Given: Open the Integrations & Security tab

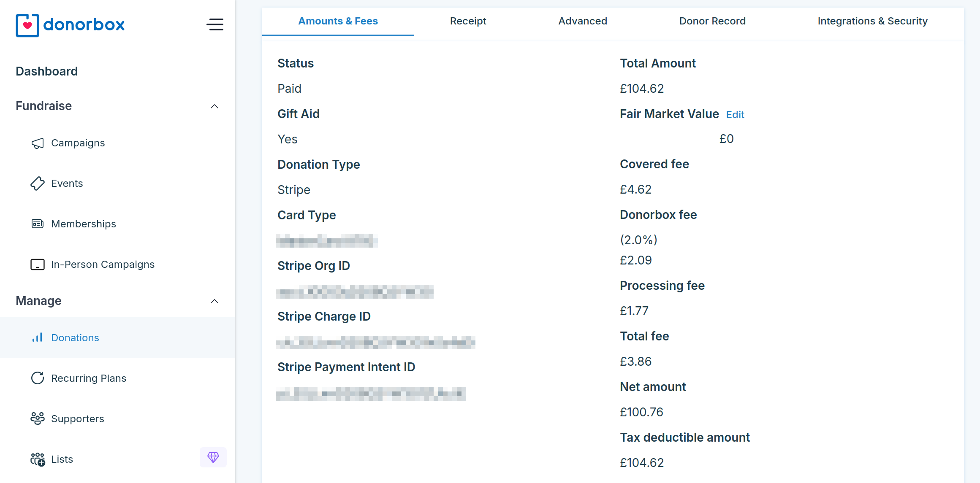Looking at the screenshot, I should [x=872, y=21].
